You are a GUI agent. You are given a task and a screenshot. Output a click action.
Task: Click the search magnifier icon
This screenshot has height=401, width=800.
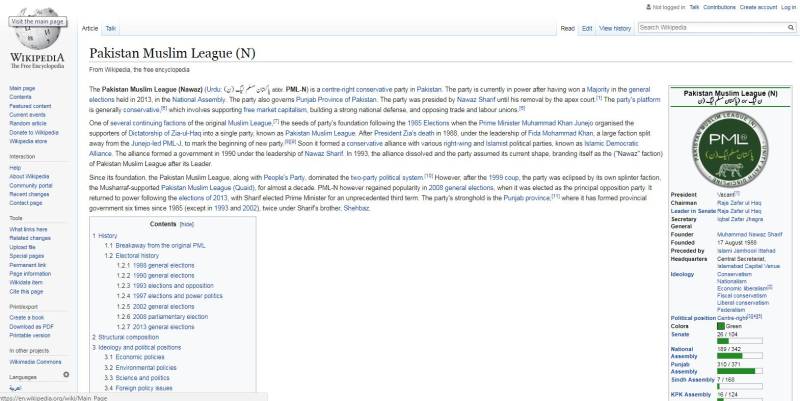790,28
